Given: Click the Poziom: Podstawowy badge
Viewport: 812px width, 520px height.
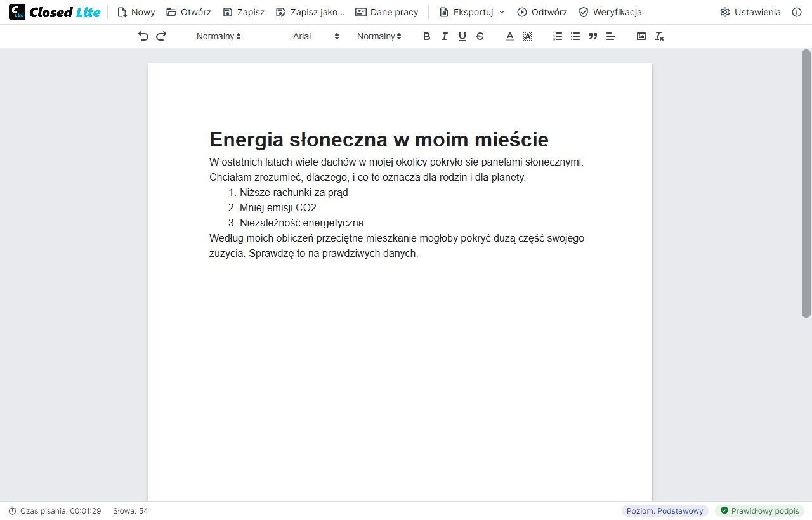Looking at the screenshot, I should pos(665,511).
